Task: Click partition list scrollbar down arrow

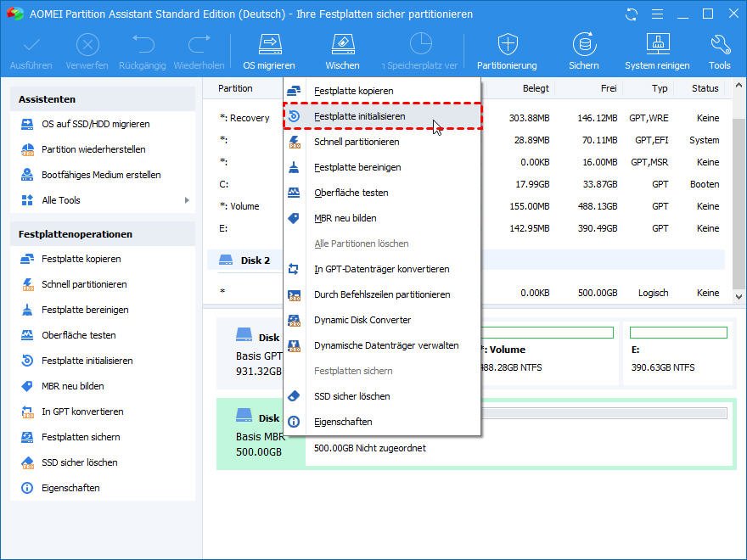Action: coord(739,297)
